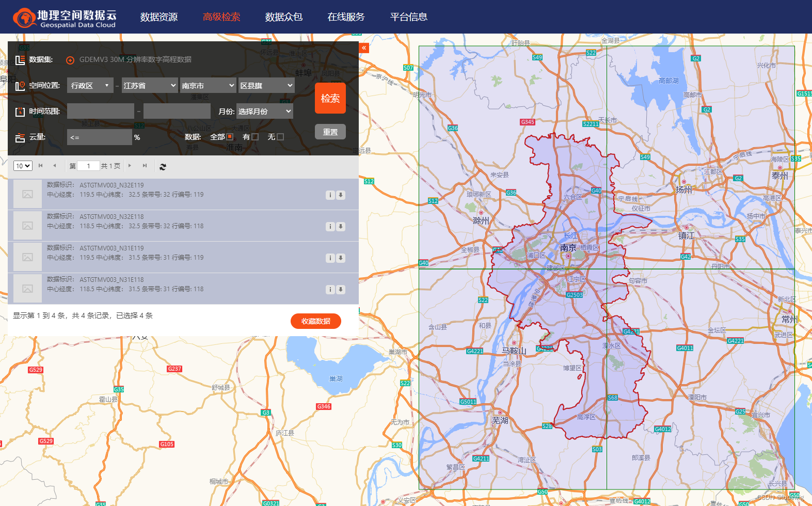This screenshot has width=812, height=506.
Task: Click the start date input field
Action: [101, 111]
